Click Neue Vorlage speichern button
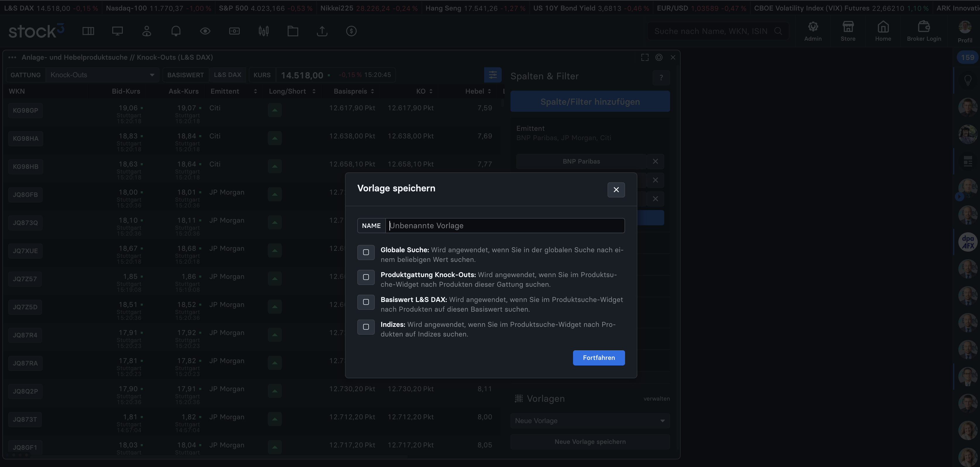The width and height of the screenshot is (980, 467). tap(590, 442)
